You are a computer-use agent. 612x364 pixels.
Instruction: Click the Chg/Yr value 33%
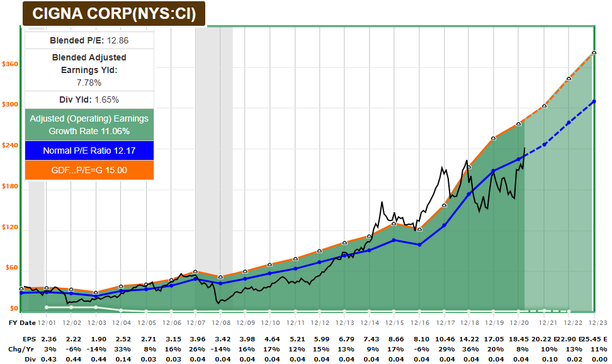123,349
